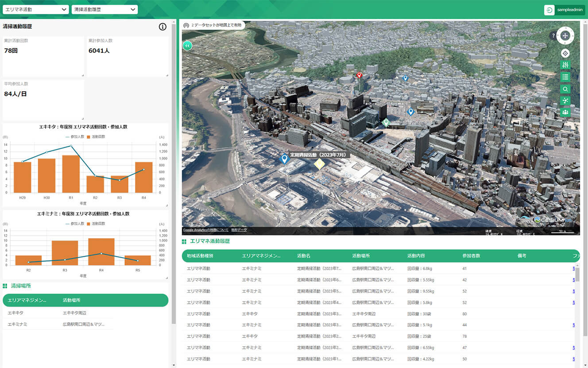Collapse panel with double-chevron button on map
Viewport: 588px width, 368px height.
pos(187,45)
